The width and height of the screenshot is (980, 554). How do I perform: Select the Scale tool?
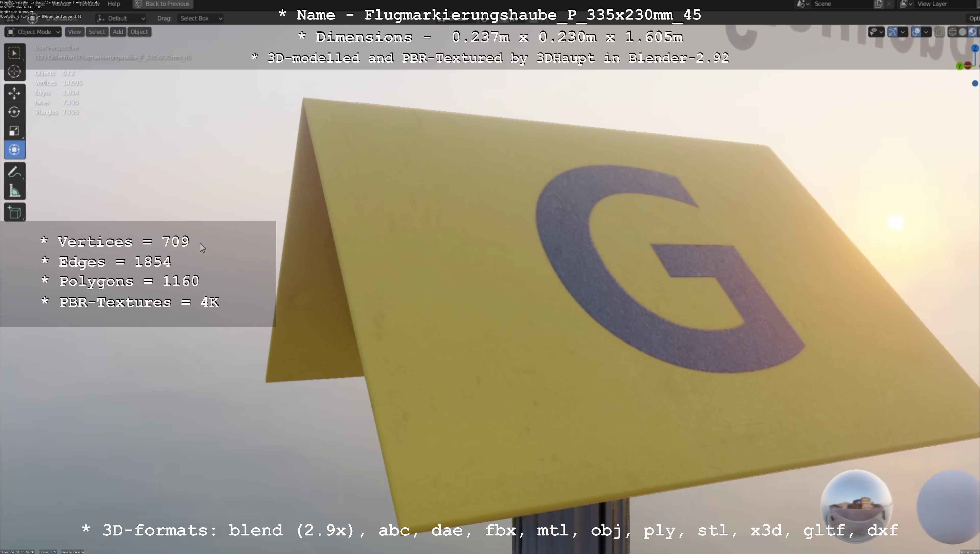click(14, 131)
